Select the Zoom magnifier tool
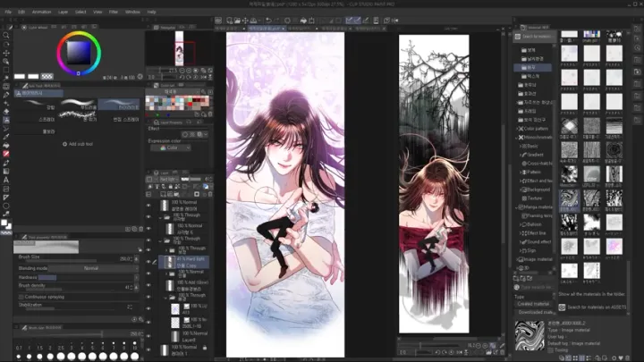This screenshot has width=644, height=362. (5, 35)
